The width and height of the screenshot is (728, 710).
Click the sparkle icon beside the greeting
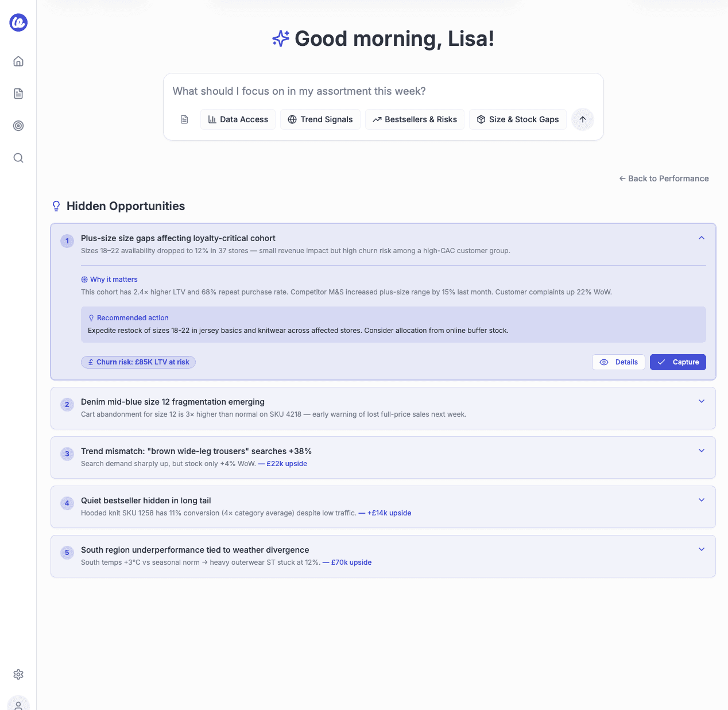point(281,38)
